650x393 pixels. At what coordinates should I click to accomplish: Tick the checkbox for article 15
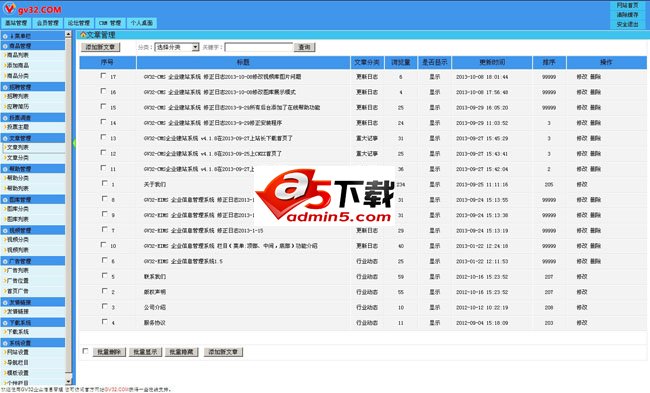point(104,106)
